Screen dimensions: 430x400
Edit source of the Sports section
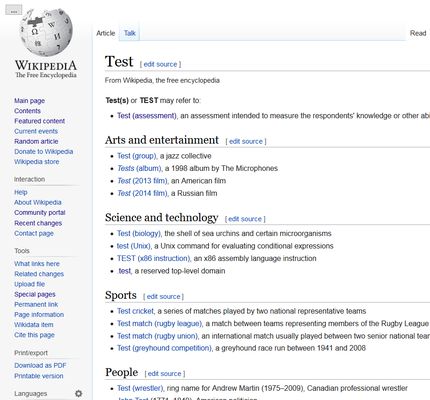(x=164, y=296)
